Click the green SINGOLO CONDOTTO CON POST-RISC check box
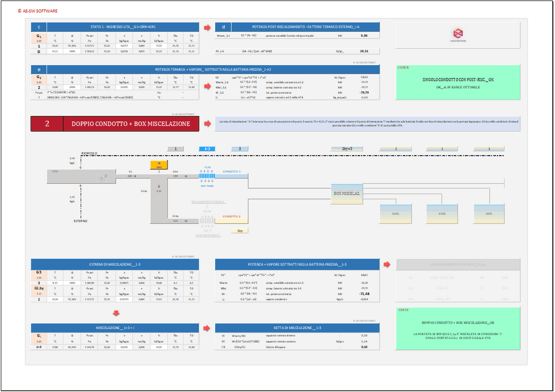 tap(457, 82)
